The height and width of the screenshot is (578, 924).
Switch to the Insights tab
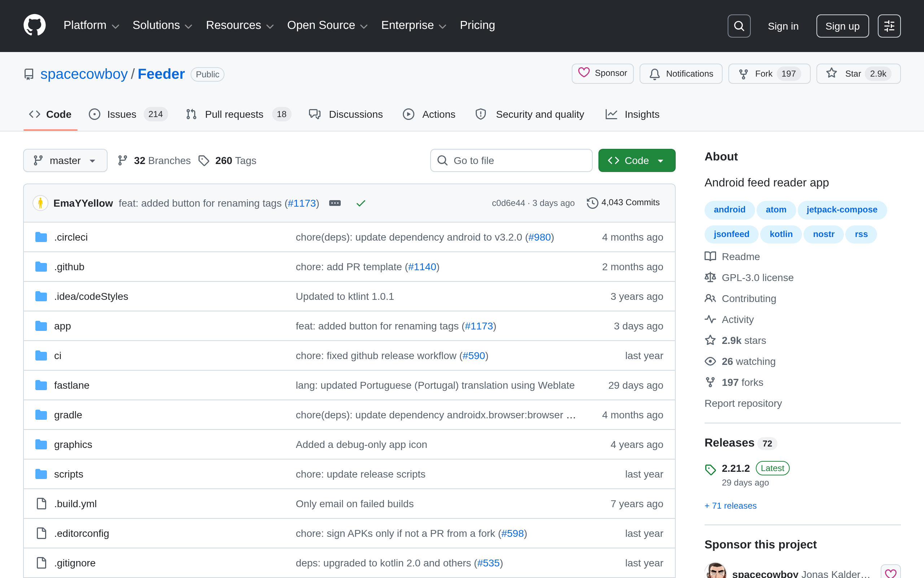632,114
